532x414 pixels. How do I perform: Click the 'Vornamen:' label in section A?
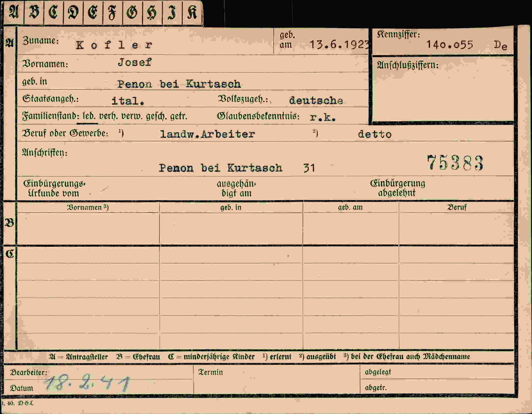pos(45,64)
